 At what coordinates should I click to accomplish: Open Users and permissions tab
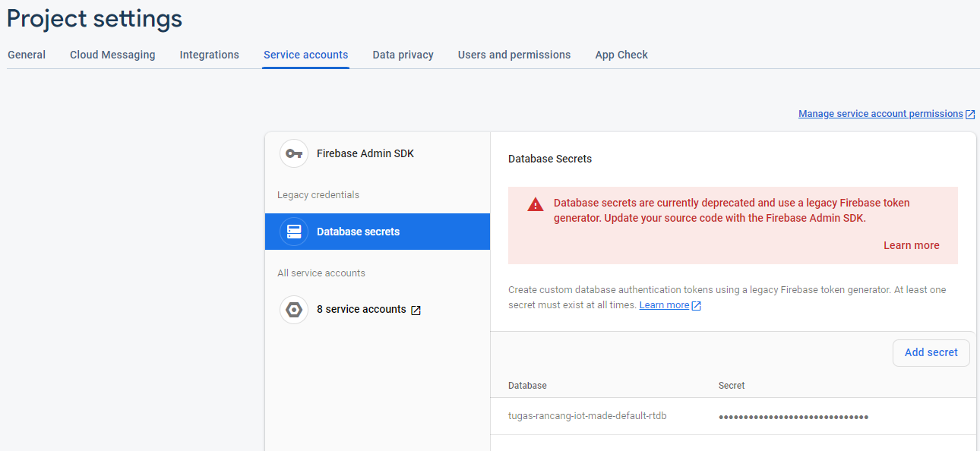coord(514,55)
